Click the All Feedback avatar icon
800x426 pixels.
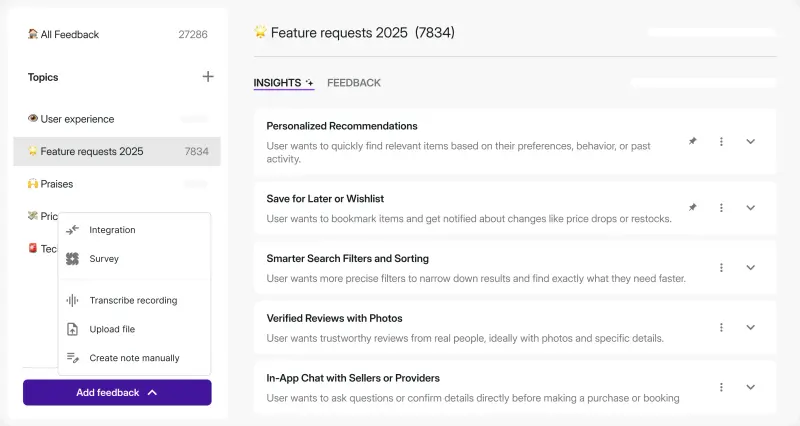33,34
